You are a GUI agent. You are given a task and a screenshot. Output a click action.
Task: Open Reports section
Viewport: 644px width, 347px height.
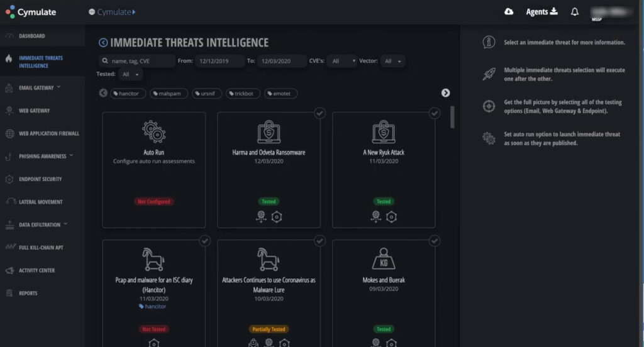tap(28, 293)
